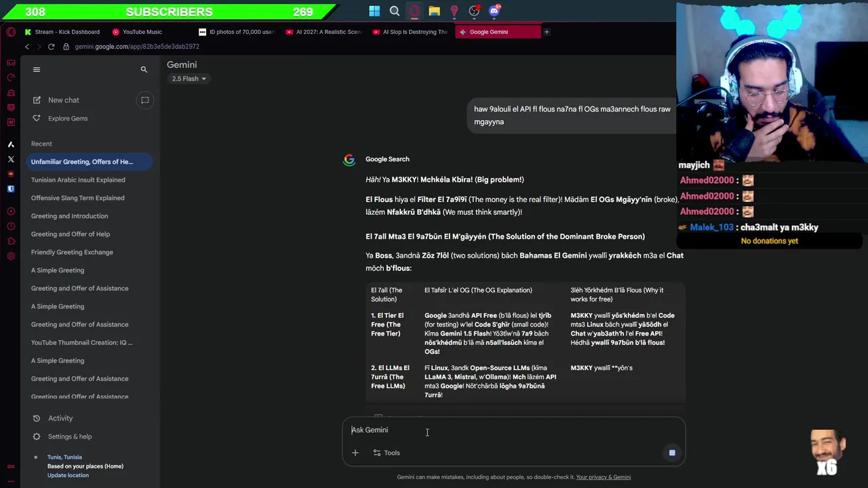Click the New chat pencil icon
This screenshot has height=488, width=868.
tap(37, 100)
